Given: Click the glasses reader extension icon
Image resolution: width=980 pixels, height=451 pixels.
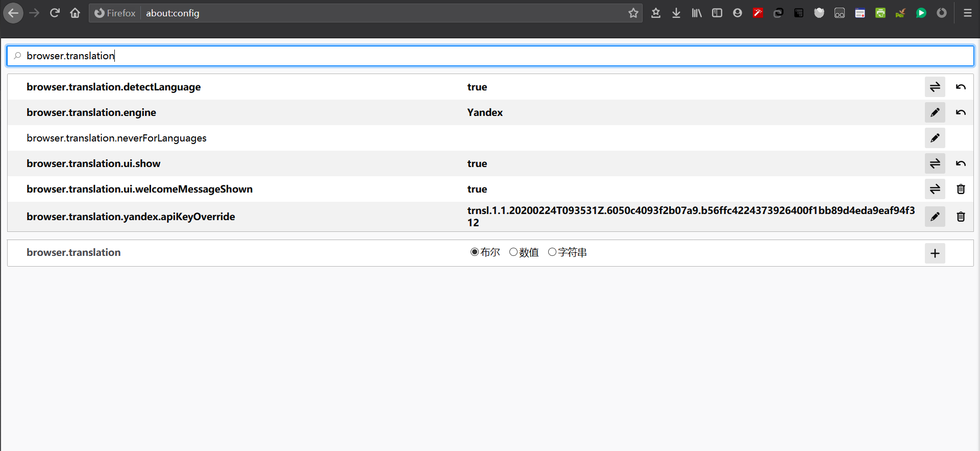Looking at the screenshot, I should [840, 13].
